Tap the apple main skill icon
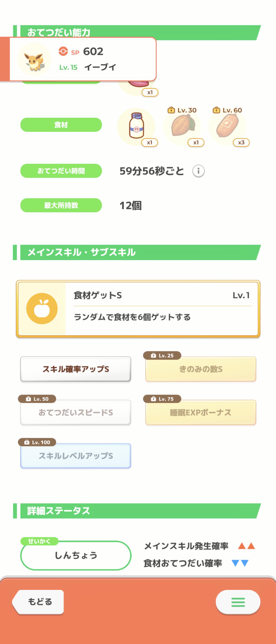 [42, 309]
